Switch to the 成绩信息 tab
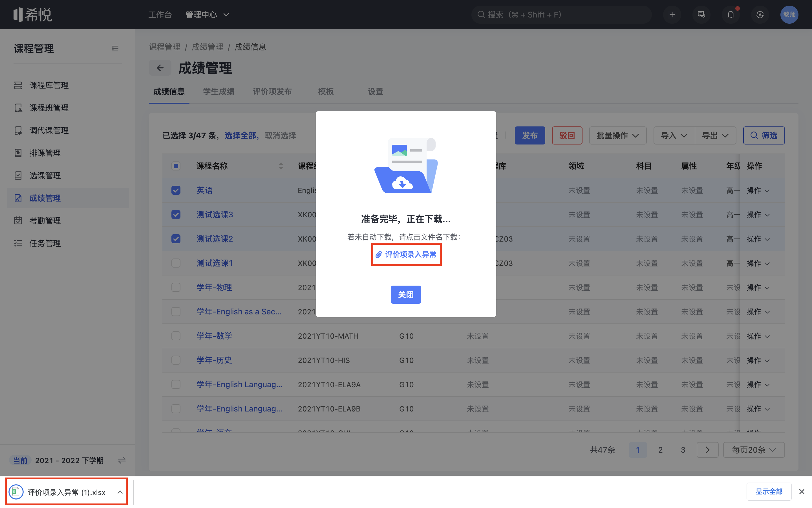The width and height of the screenshot is (812, 508). [x=169, y=91]
